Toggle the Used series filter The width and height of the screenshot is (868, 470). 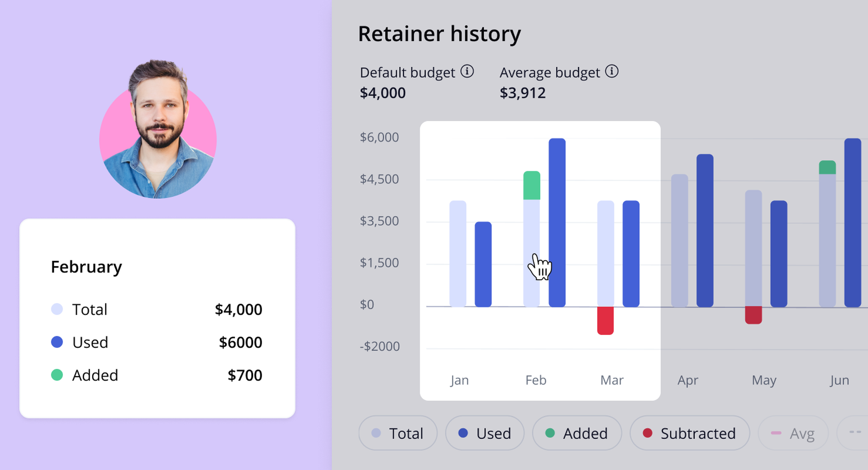tap(485, 433)
